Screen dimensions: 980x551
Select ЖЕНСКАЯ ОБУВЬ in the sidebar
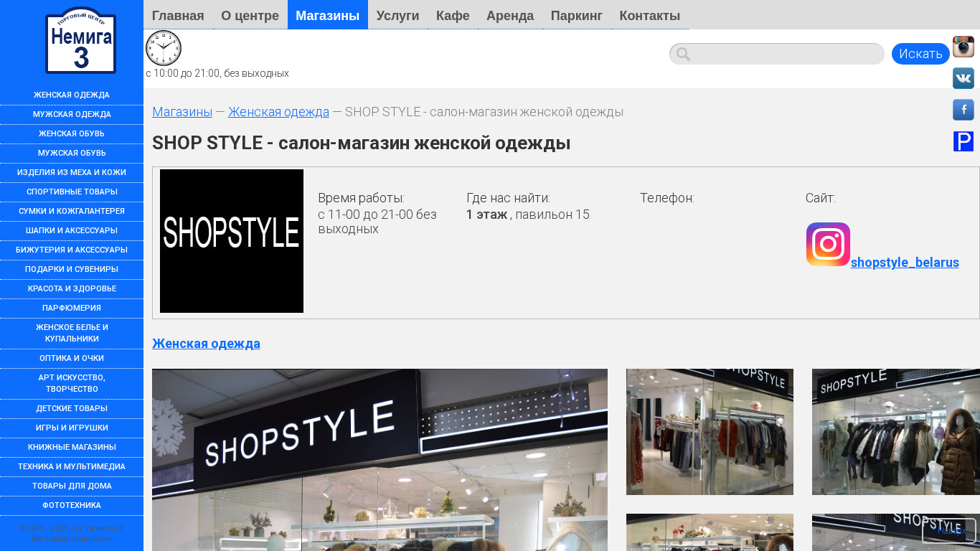pos(72,134)
